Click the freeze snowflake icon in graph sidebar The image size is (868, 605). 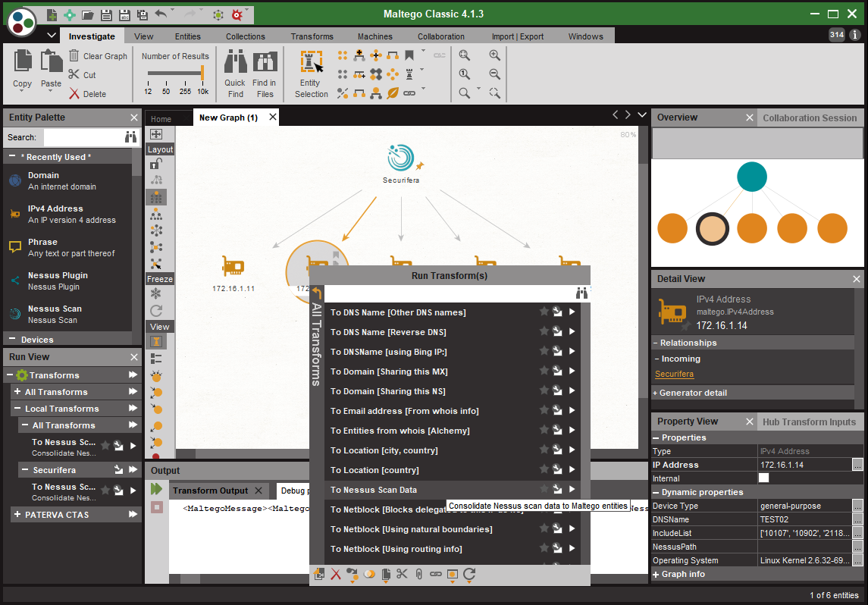coord(156,293)
